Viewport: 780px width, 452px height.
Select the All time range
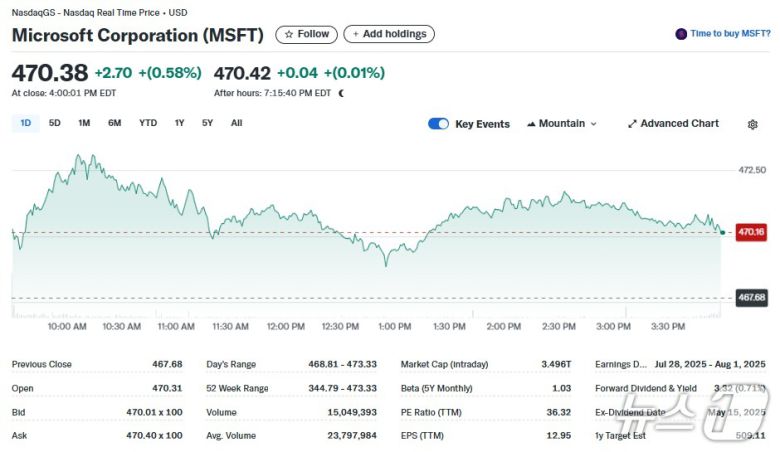tap(236, 123)
